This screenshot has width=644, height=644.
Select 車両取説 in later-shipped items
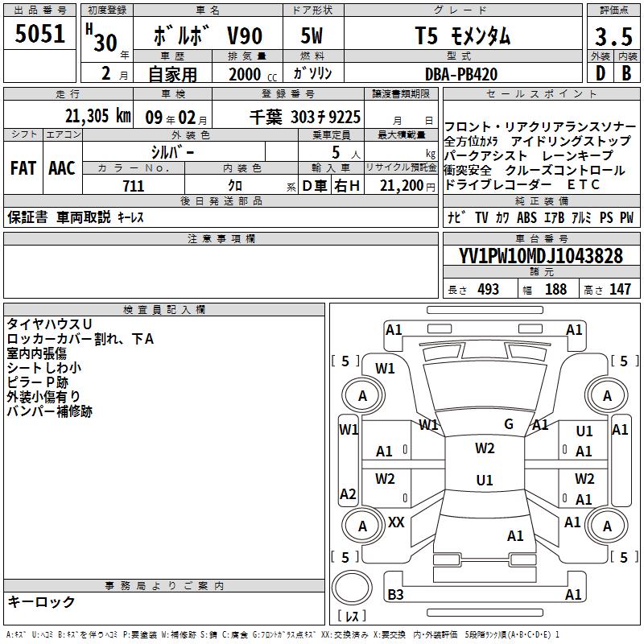click(x=84, y=217)
